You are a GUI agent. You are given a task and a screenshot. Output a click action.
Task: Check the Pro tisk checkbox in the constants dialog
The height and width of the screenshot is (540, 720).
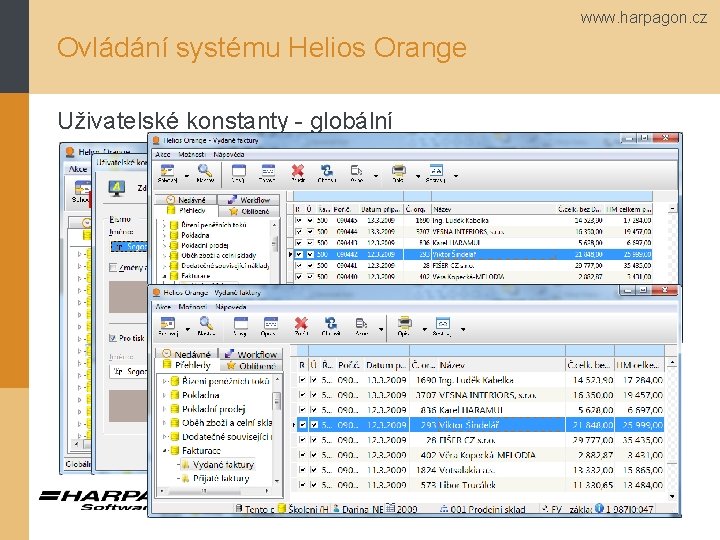pos(112,338)
